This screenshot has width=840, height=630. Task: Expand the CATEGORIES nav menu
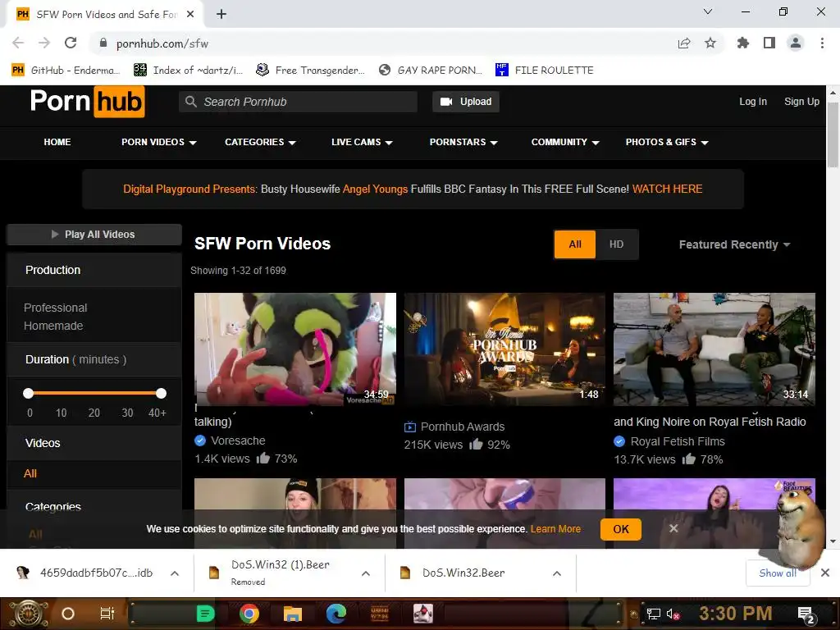(x=260, y=142)
